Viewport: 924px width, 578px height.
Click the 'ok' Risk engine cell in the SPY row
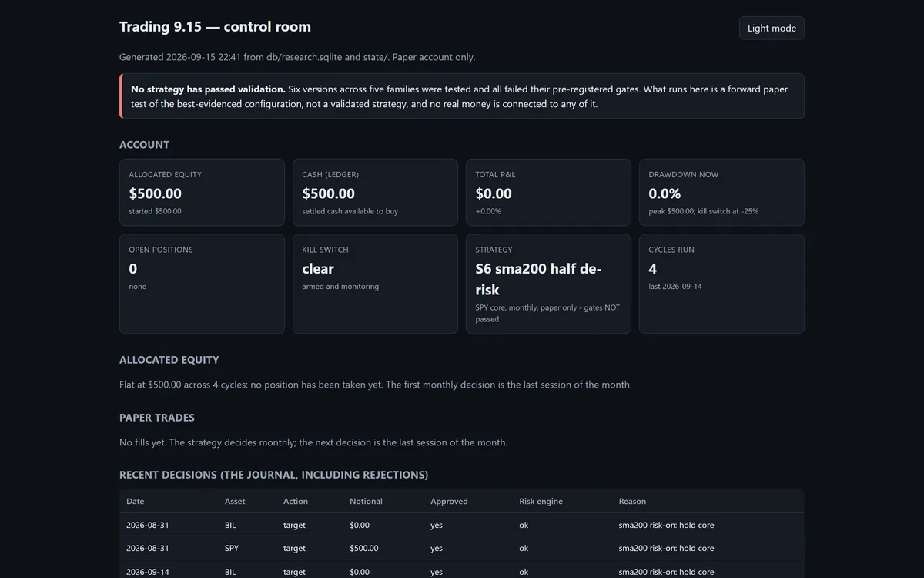pos(524,549)
